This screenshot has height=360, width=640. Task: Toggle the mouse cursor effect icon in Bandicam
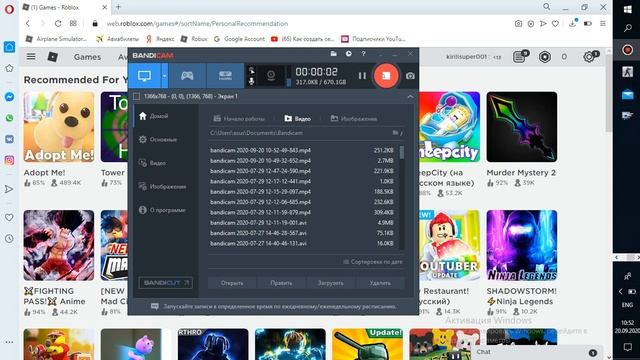(x=252, y=71)
